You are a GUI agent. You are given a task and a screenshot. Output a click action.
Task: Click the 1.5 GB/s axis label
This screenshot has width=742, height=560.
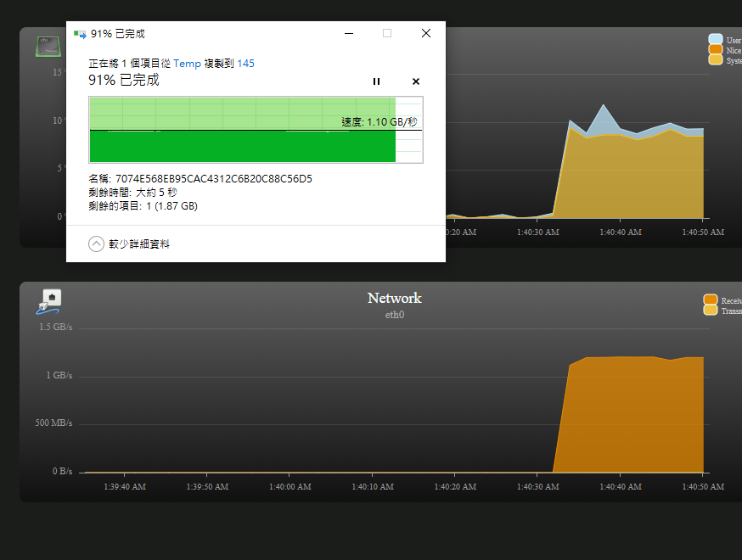pyautogui.click(x=55, y=327)
